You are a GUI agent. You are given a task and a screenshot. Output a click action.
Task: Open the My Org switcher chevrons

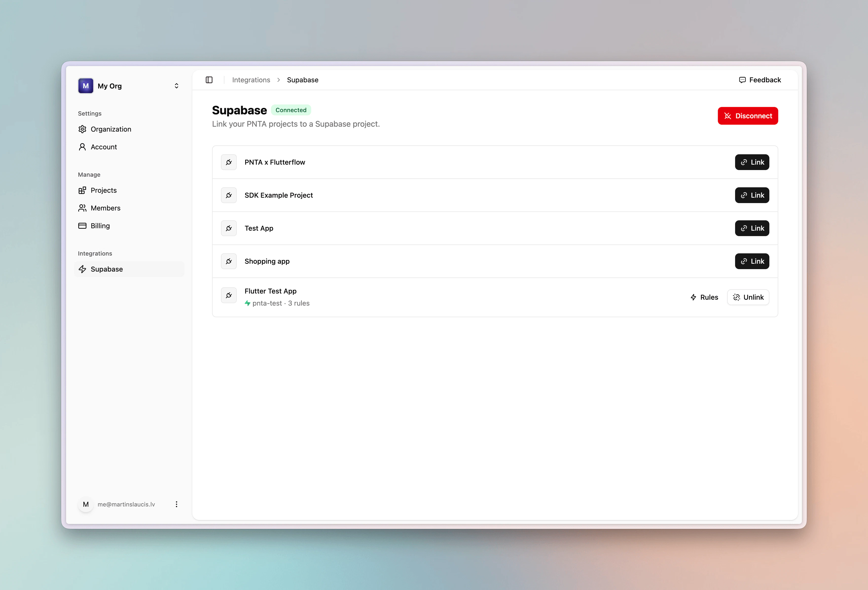(x=176, y=86)
